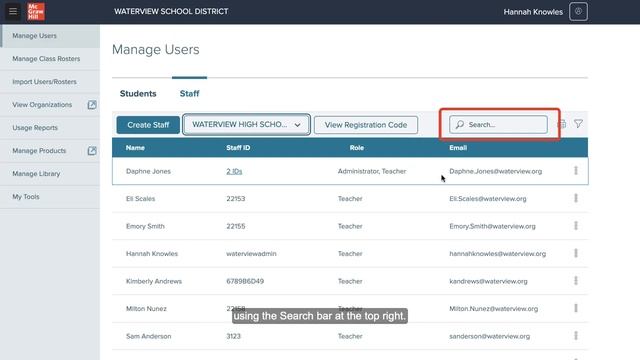The height and width of the screenshot is (360, 640).
Task: Open My Tools in the sidebar
Action: (50, 197)
